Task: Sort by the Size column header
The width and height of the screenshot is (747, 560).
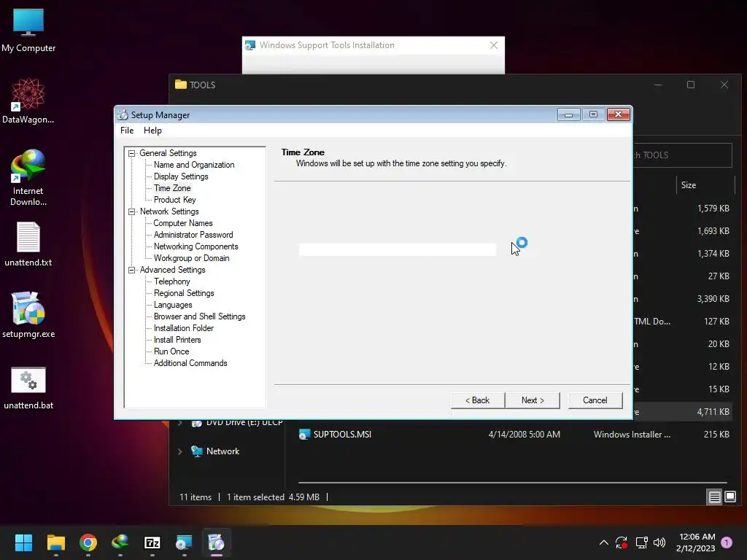Action: point(705,184)
